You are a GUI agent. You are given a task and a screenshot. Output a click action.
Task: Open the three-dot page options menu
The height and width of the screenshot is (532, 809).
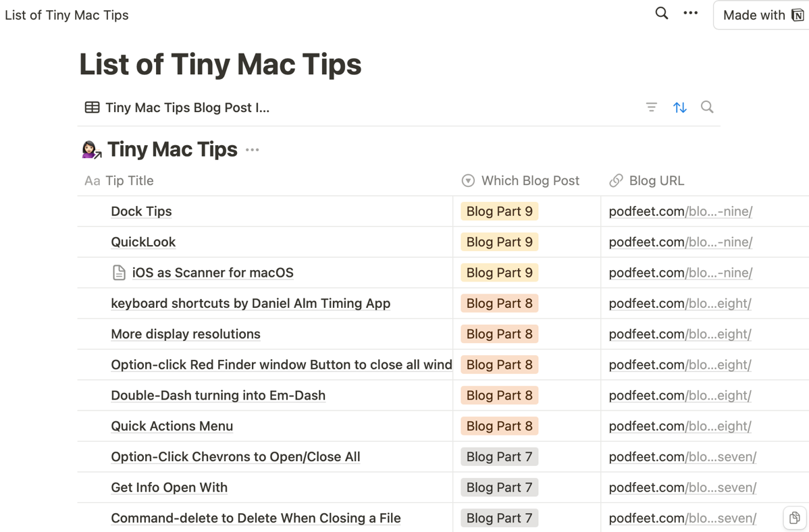(x=690, y=14)
